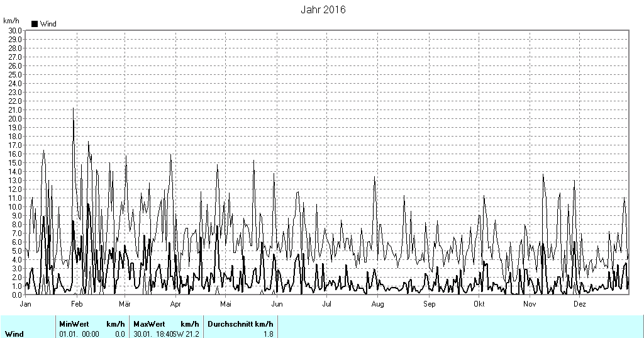644x338 pixels.
Task: Click the MaxWert column header
Action: coord(148,324)
